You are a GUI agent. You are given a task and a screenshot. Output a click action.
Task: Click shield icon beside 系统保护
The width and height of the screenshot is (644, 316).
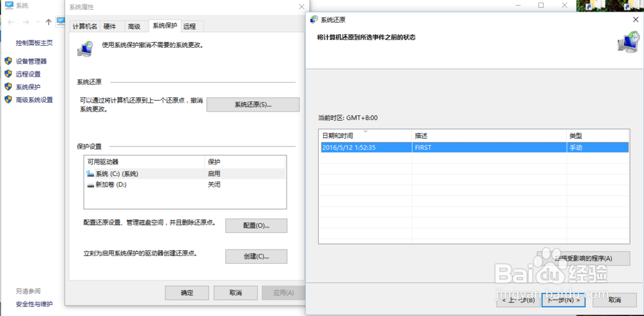(8, 86)
